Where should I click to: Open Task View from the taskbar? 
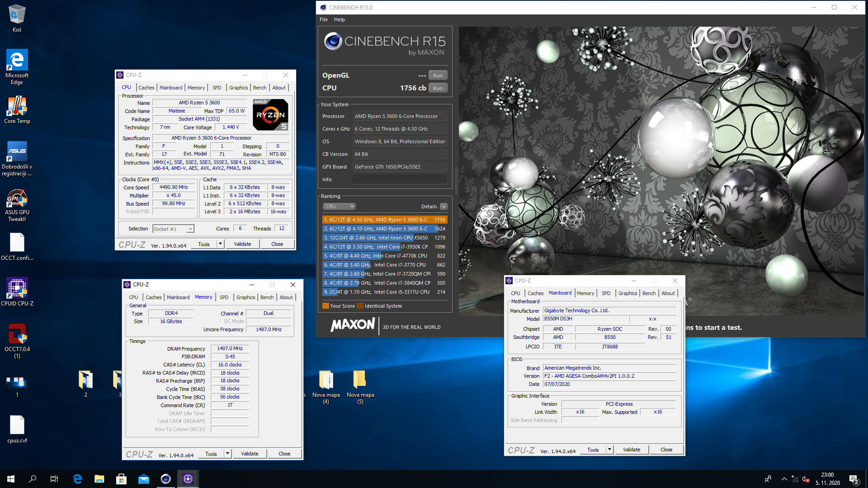coord(54,479)
